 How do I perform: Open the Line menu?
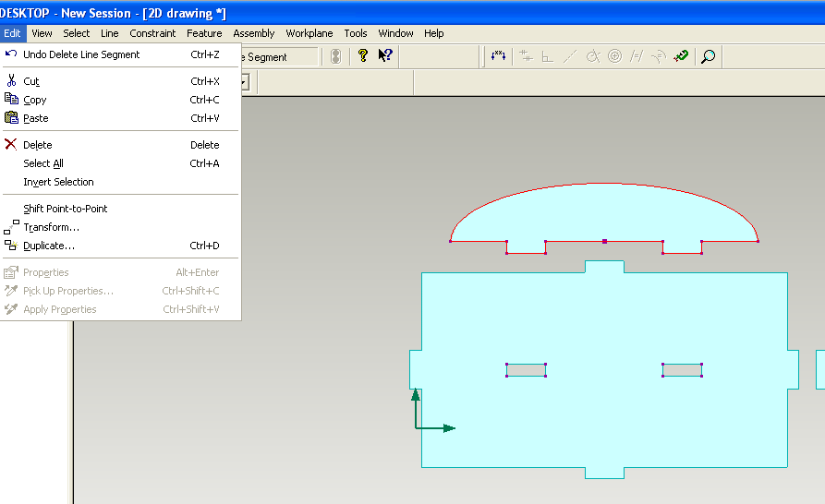(109, 33)
